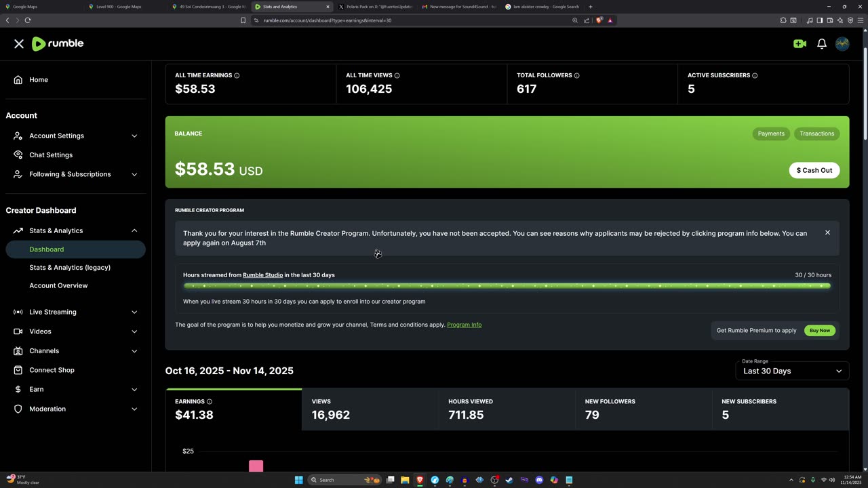Click the Chat Settings sidebar icon
The width and height of the screenshot is (868, 488).
coord(18,155)
